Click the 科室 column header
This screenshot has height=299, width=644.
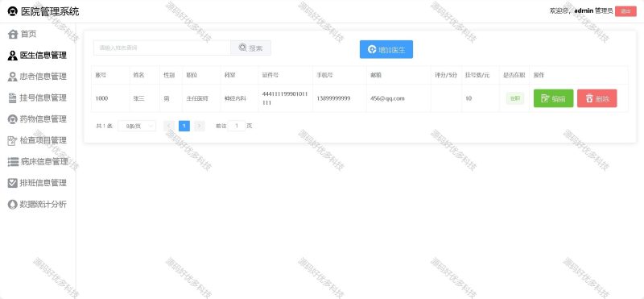pyautogui.click(x=229, y=75)
